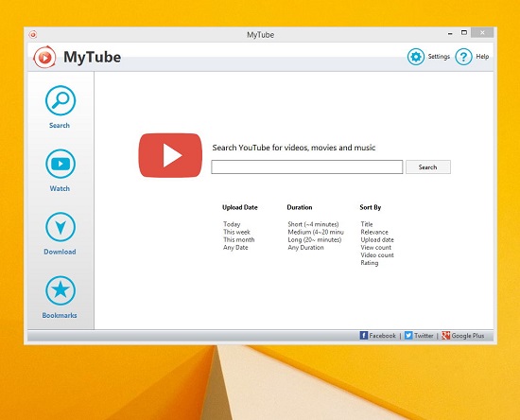Screen dimensions: 520x420
Task: Select the Bookmarks label in sidebar
Action: pyautogui.click(x=60, y=315)
